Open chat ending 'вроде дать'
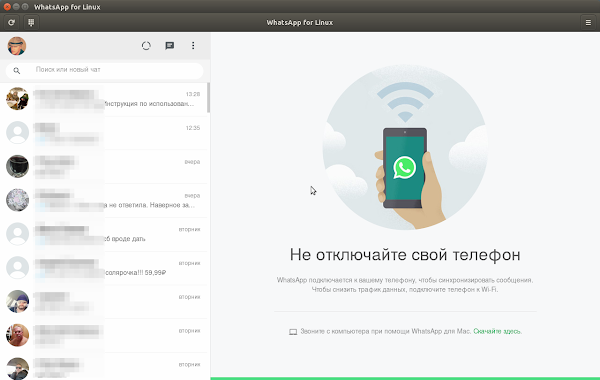This screenshot has height=380, width=600. [104, 234]
